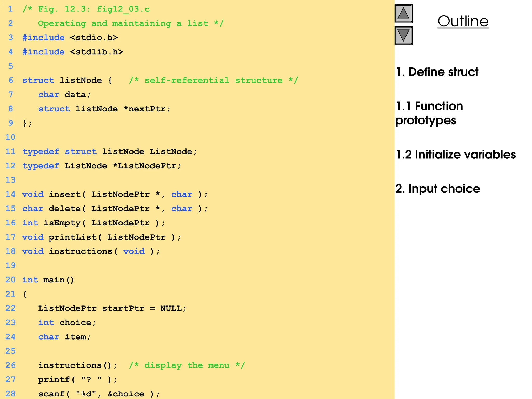Screen dimensions: 532x399
Task: Click the 'instructions();' call on line 26
Action: (78, 365)
